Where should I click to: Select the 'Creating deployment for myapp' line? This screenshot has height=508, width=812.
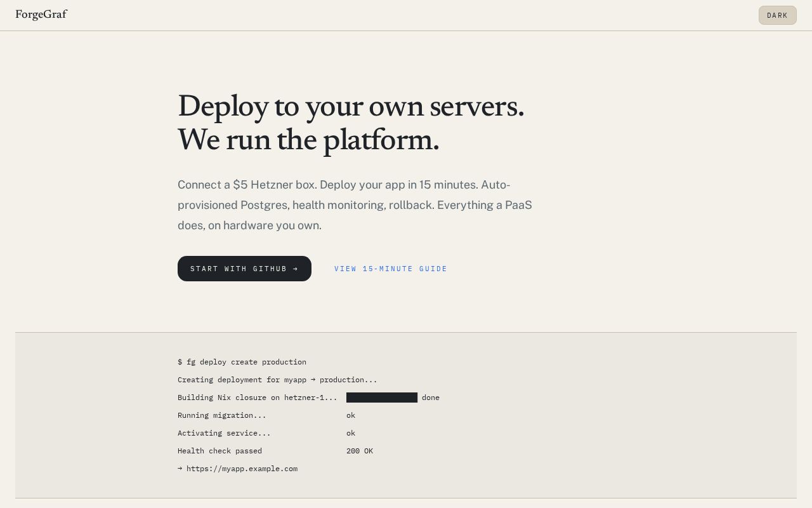click(x=277, y=380)
